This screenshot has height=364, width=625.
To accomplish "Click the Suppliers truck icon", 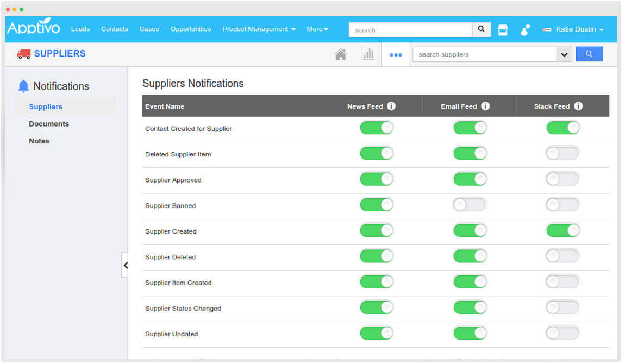I will 23,54.
